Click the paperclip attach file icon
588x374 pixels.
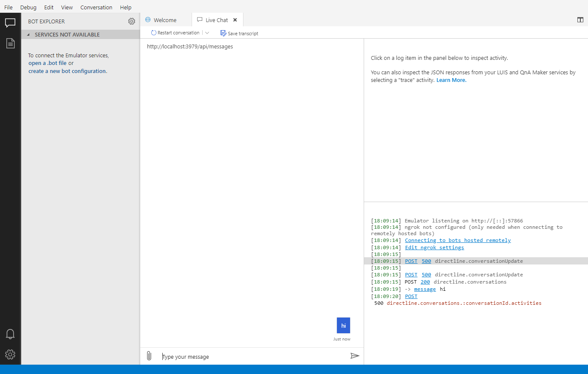(149, 356)
